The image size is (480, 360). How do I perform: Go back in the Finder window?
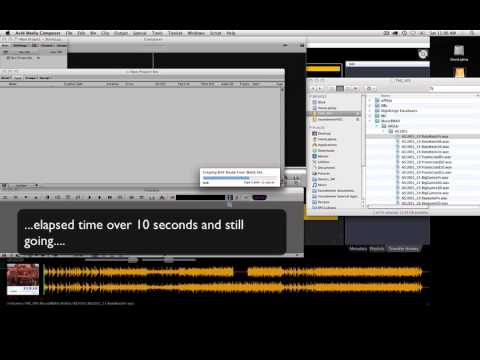point(313,88)
